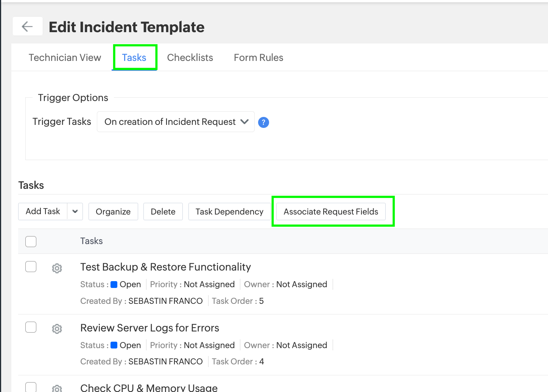Open the Checklists tab
548x392 pixels.
coord(190,58)
